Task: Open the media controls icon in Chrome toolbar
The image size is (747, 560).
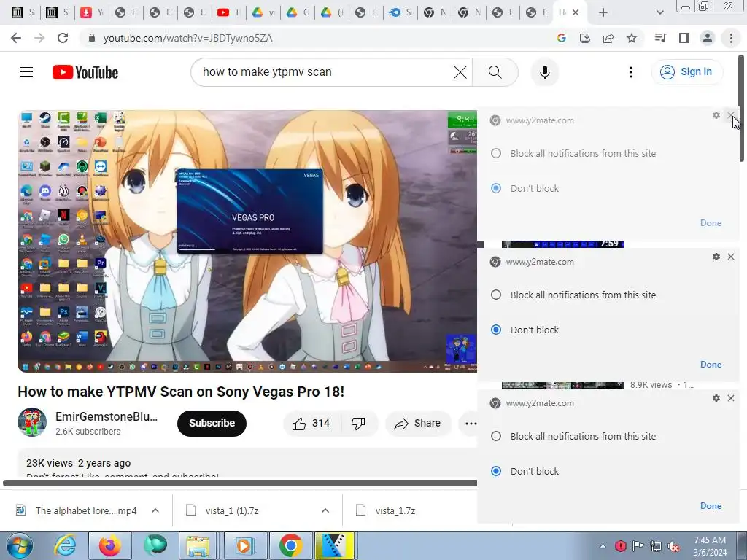Action: tap(660, 38)
